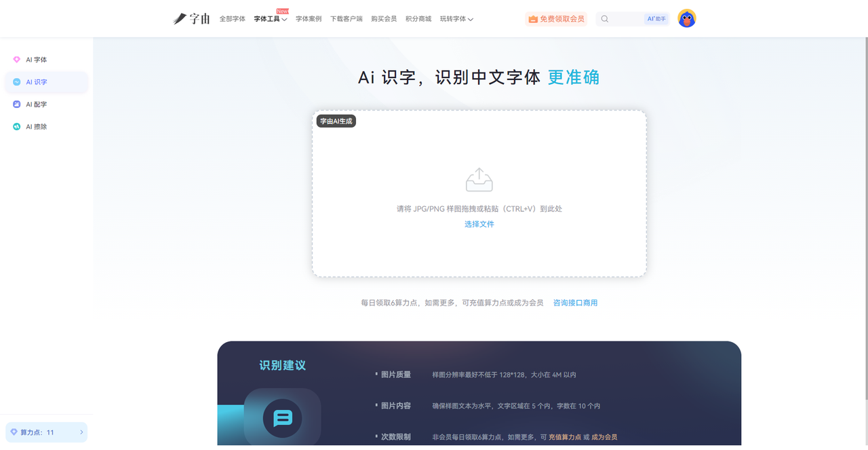Click 免费领取会员 button
The image size is (868, 450).
tap(556, 19)
